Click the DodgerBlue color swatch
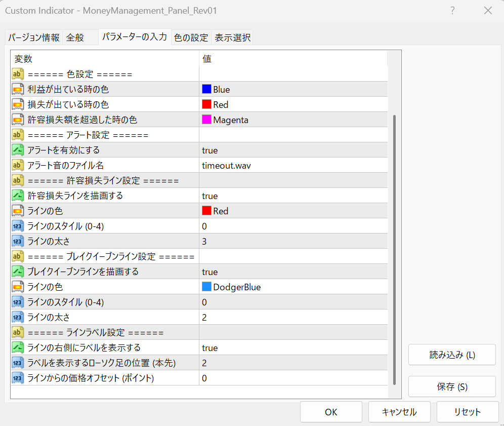 click(x=206, y=286)
